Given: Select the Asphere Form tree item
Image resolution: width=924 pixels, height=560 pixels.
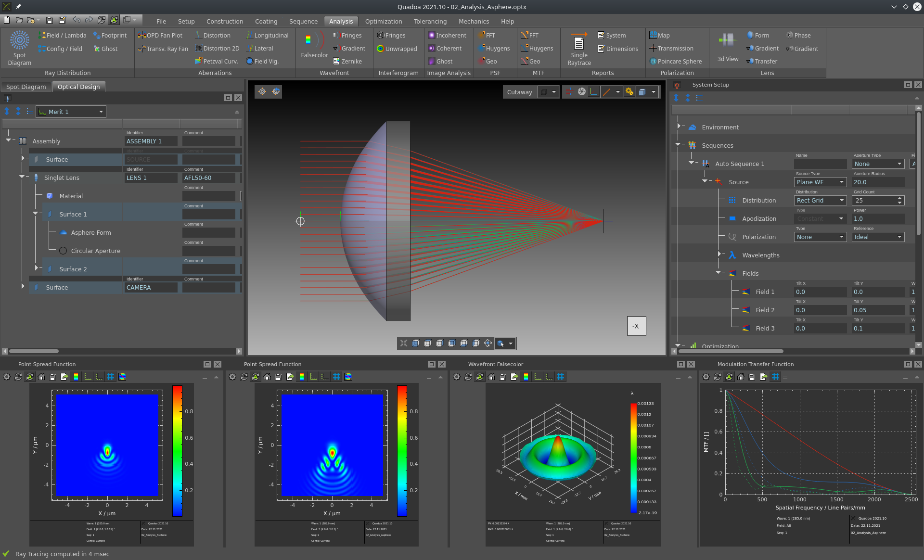Looking at the screenshot, I should [x=91, y=232].
